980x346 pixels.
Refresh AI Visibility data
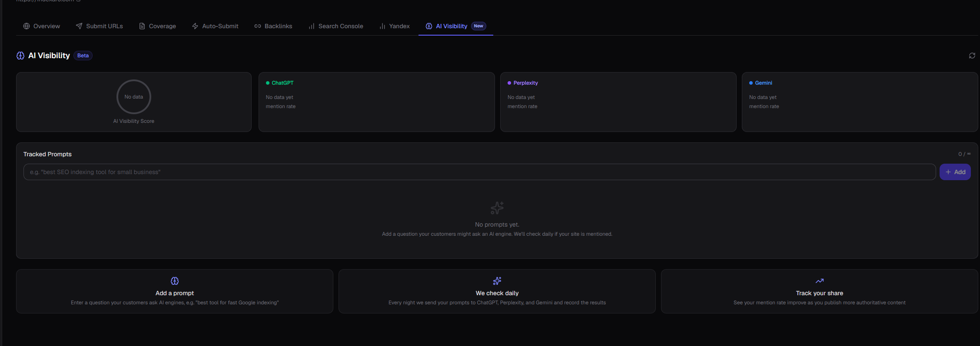[972, 56]
